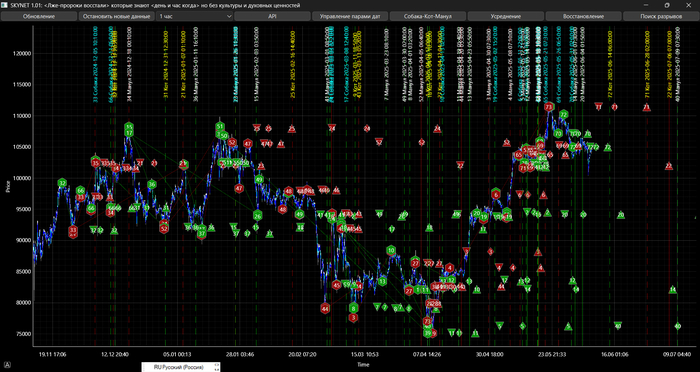Select red hexagon marker 45

(337, 284)
